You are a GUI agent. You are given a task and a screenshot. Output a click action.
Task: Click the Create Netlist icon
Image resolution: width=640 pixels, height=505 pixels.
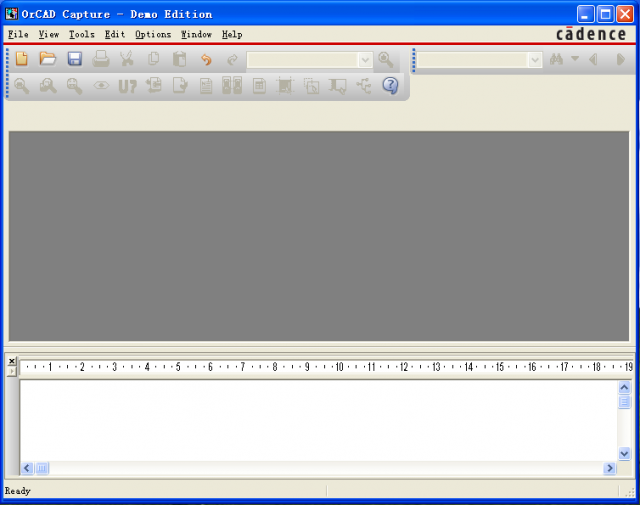pyautogui.click(x=206, y=86)
